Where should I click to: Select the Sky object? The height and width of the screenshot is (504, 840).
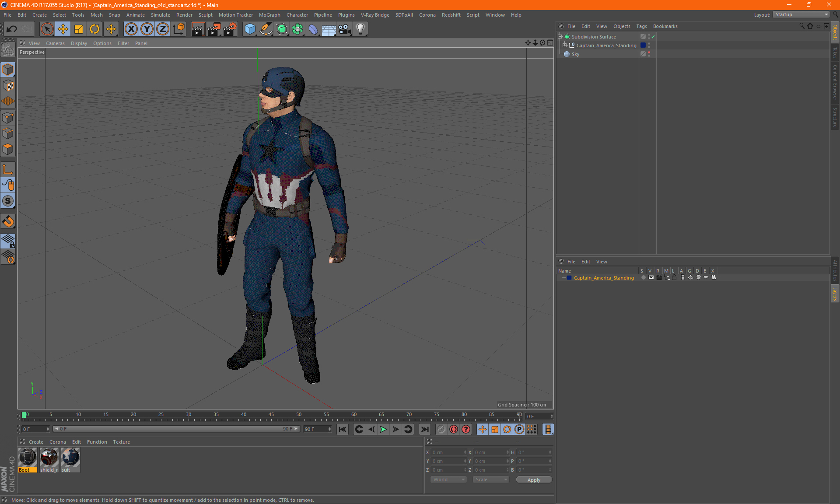click(x=575, y=54)
